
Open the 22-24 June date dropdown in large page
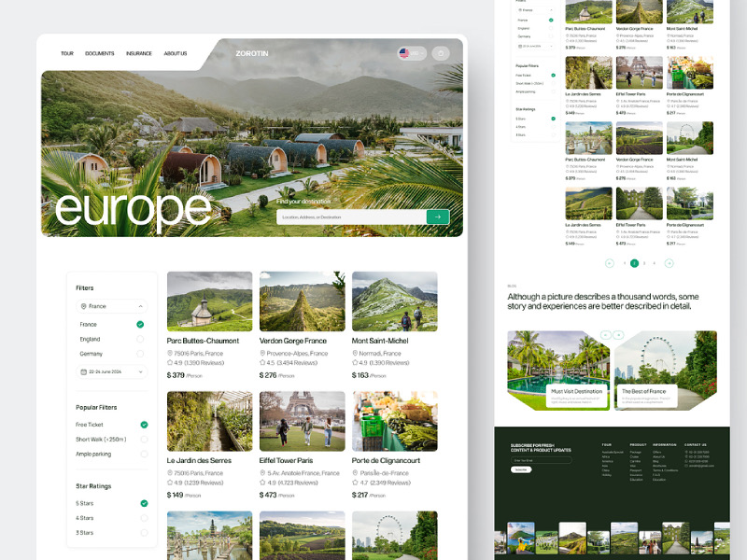(x=141, y=371)
